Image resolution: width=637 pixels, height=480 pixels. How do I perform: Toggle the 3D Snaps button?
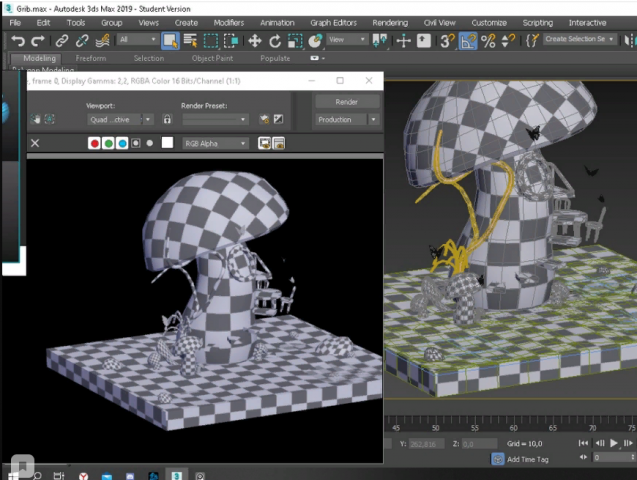pos(447,41)
